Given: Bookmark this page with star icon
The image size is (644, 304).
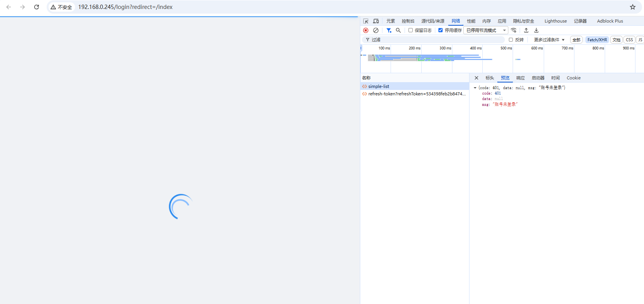Looking at the screenshot, I should pos(633,7).
